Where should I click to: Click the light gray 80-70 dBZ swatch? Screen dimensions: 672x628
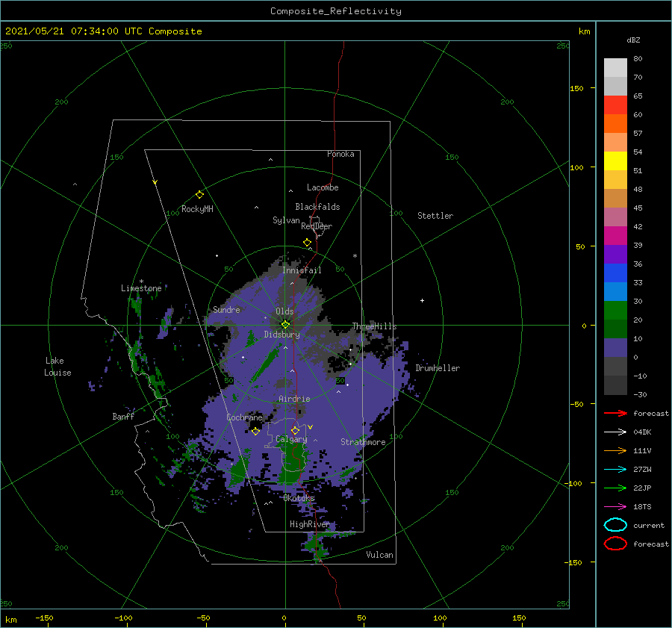[615, 68]
